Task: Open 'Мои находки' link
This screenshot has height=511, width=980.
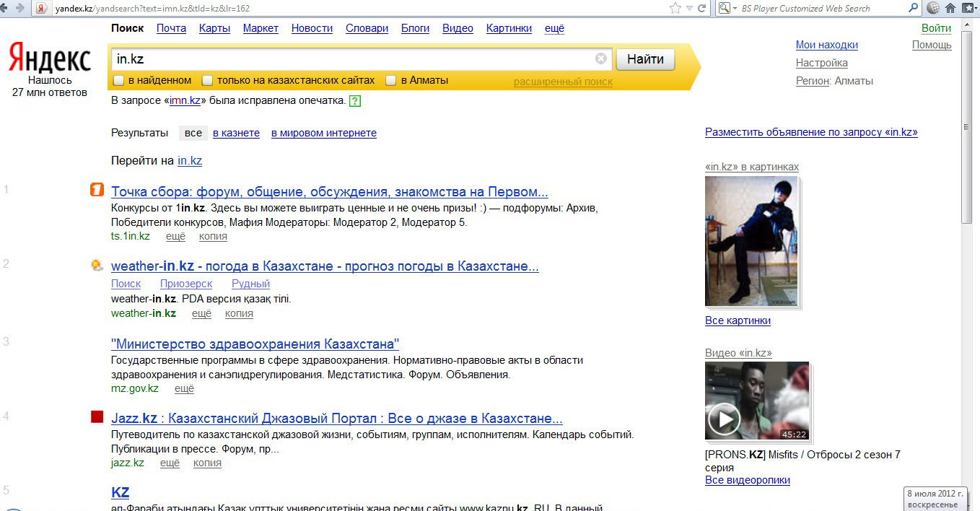Action: [x=827, y=45]
